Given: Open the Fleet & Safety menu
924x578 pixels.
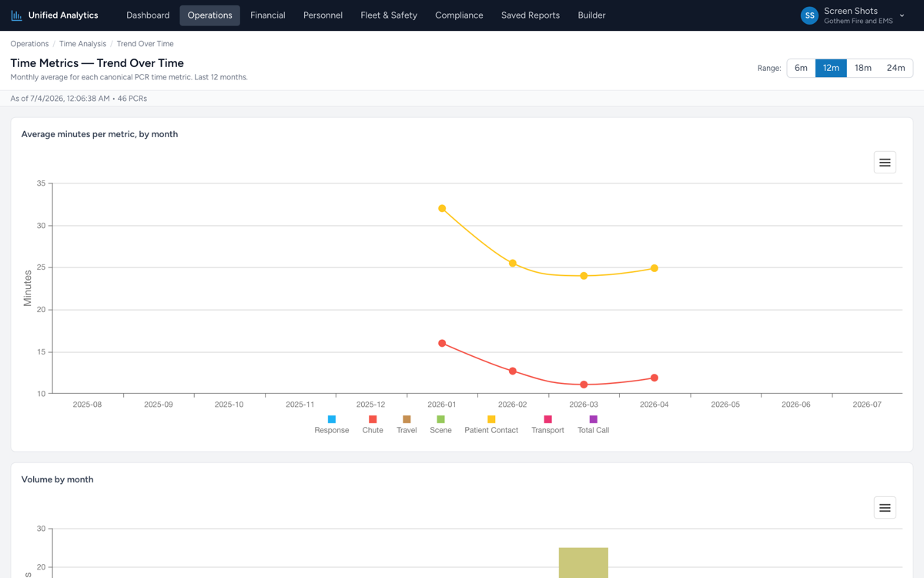Looking at the screenshot, I should (389, 15).
